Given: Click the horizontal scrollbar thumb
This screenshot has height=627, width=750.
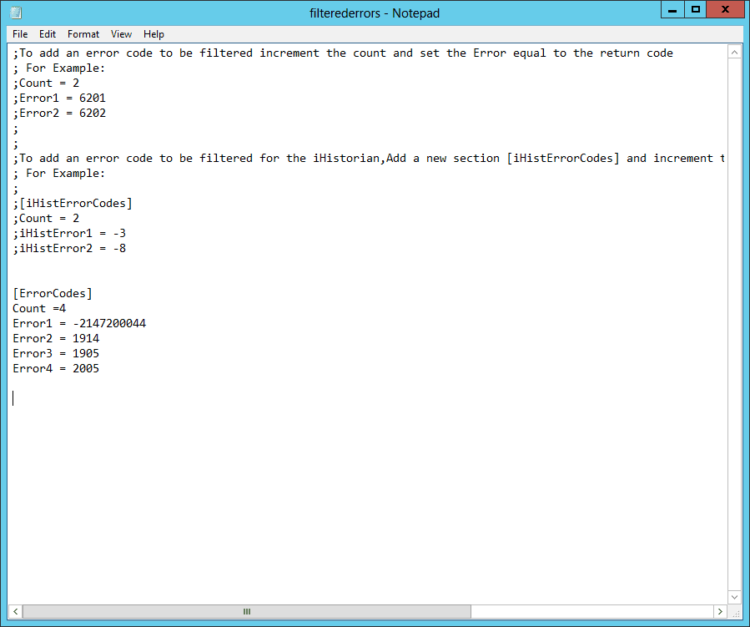Looking at the screenshot, I should click(247, 611).
